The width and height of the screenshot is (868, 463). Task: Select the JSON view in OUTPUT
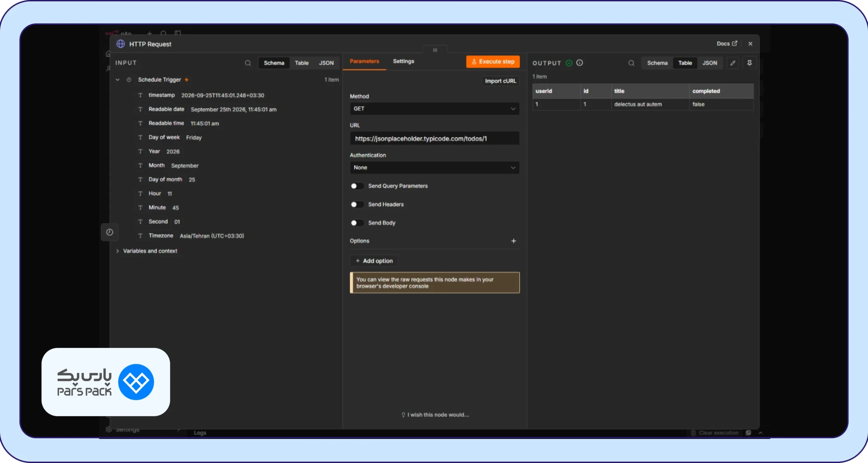coord(709,63)
